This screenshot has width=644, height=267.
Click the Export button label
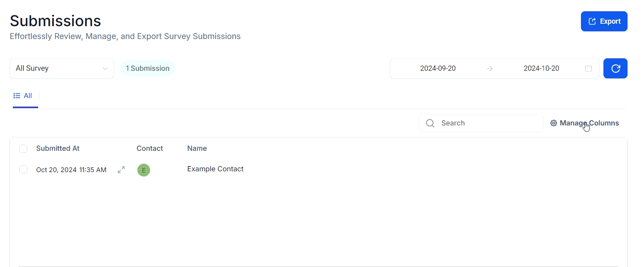click(610, 21)
